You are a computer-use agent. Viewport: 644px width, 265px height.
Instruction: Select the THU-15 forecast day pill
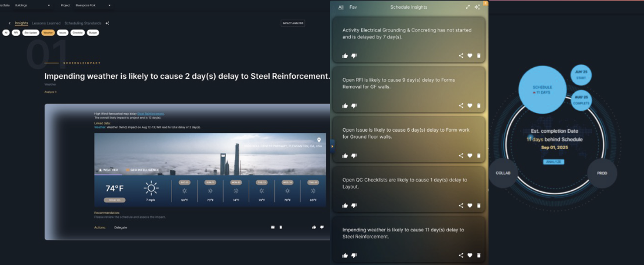313,182
